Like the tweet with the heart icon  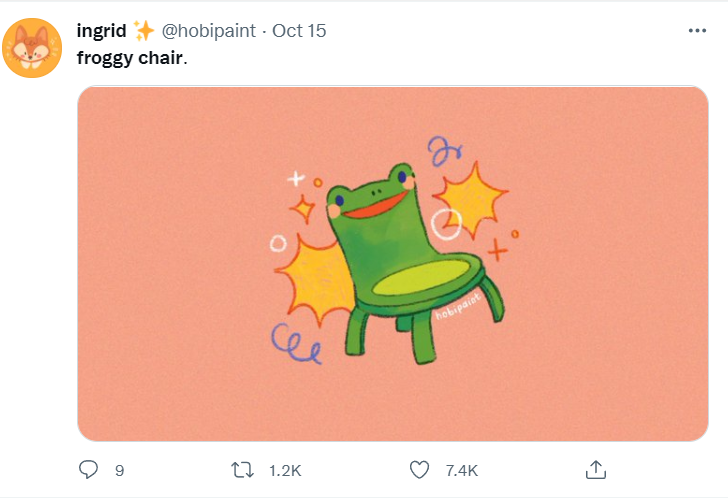pyautogui.click(x=420, y=469)
